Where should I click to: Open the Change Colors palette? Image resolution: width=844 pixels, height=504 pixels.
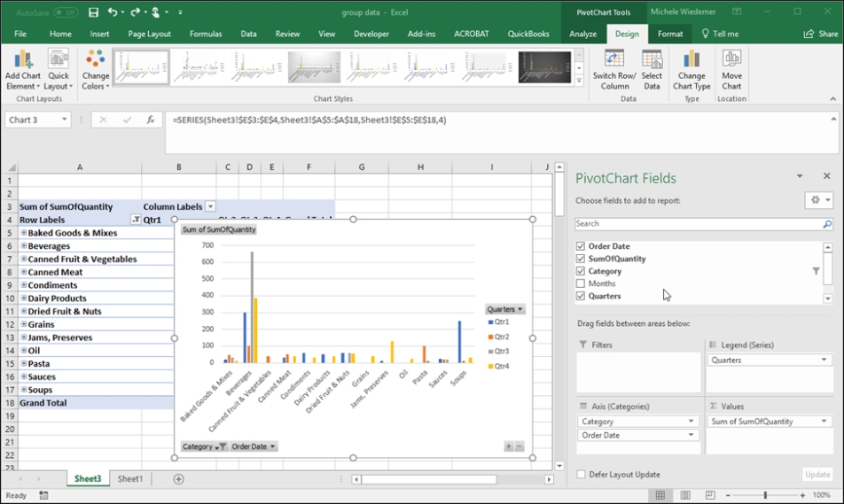pyautogui.click(x=95, y=70)
